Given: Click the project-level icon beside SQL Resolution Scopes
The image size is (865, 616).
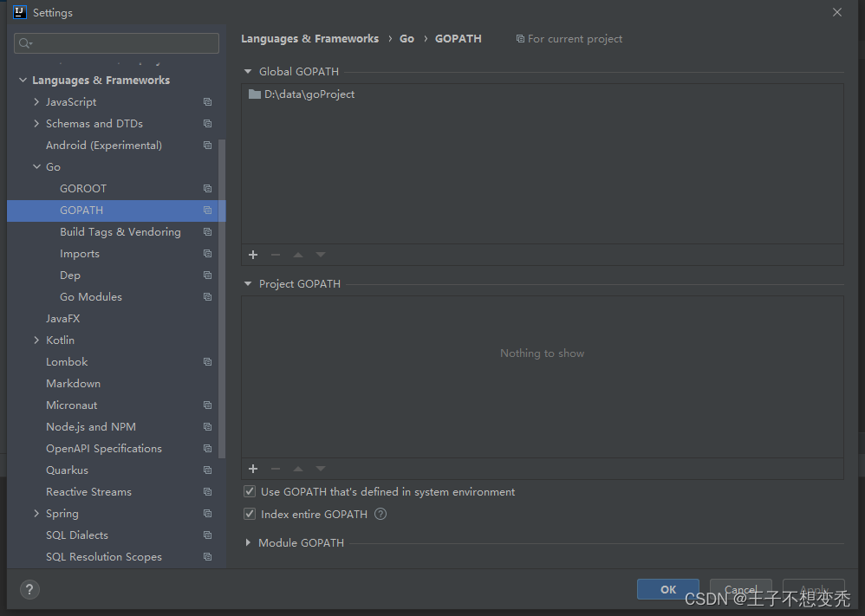Looking at the screenshot, I should [207, 557].
